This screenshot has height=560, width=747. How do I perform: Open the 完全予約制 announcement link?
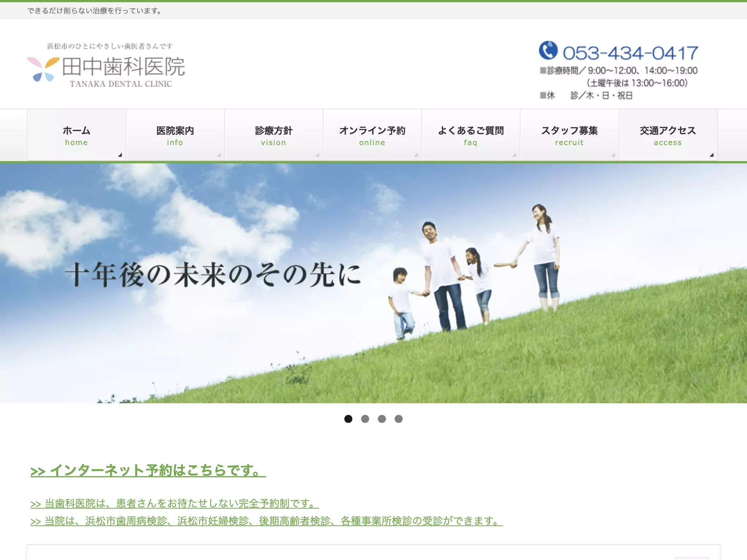pos(175,503)
